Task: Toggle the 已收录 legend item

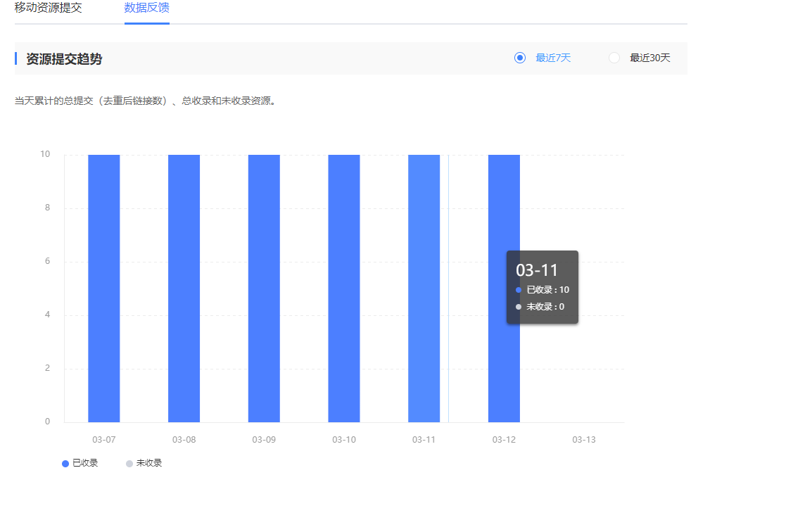Action: (79, 462)
